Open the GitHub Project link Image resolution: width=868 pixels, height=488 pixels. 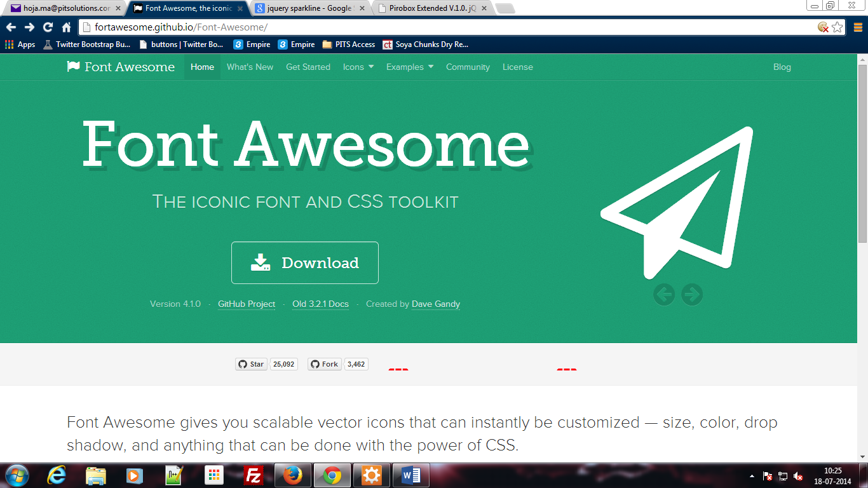pyautogui.click(x=247, y=304)
